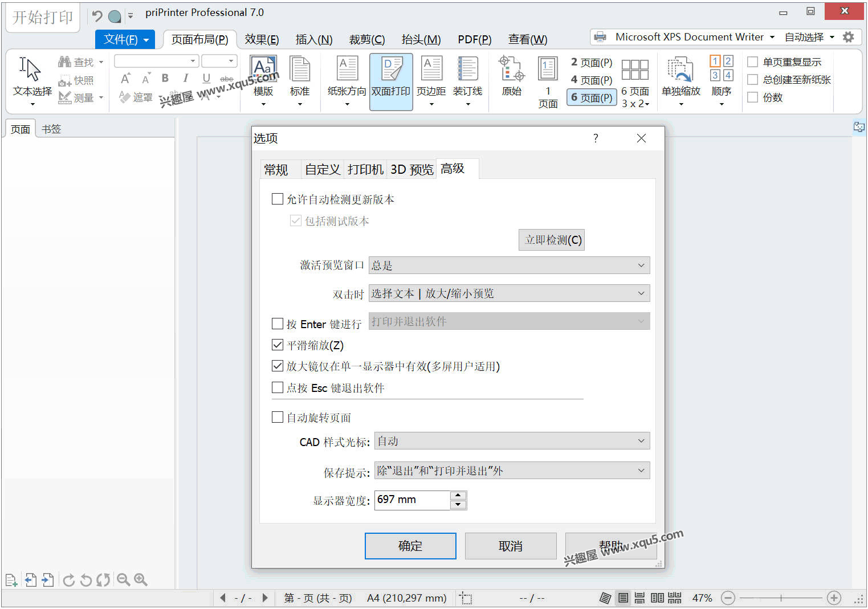Click the 立即检测(C) button

point(552,240)
